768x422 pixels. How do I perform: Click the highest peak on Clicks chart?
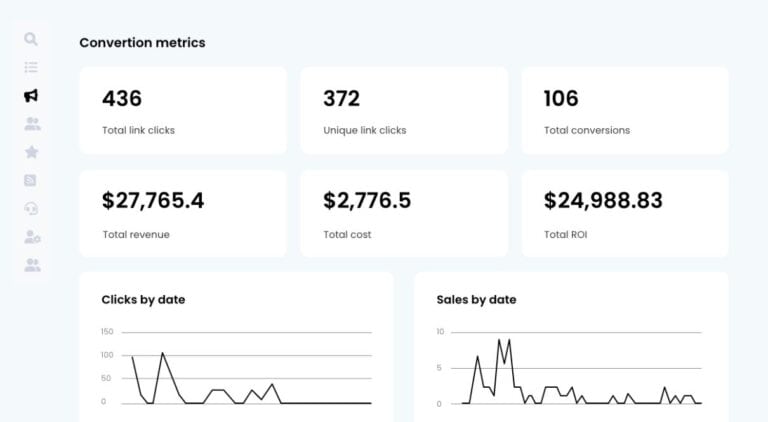(x=163, y=352)
